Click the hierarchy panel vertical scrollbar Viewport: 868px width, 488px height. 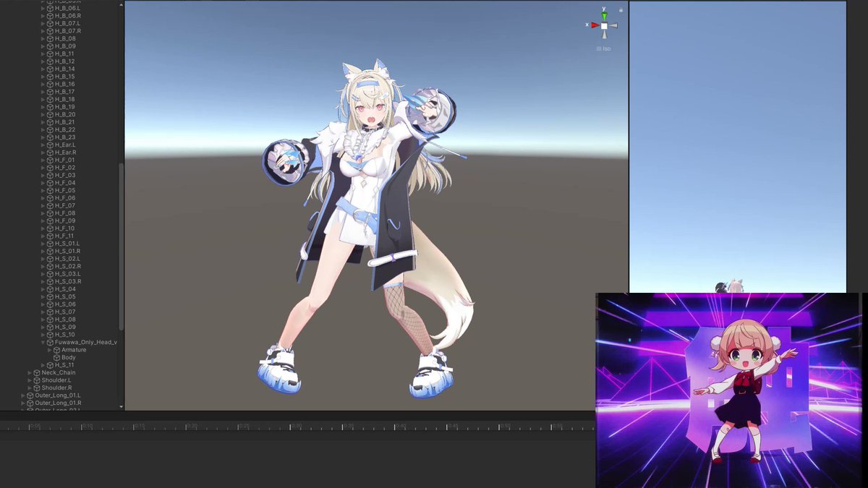(122, 246)
